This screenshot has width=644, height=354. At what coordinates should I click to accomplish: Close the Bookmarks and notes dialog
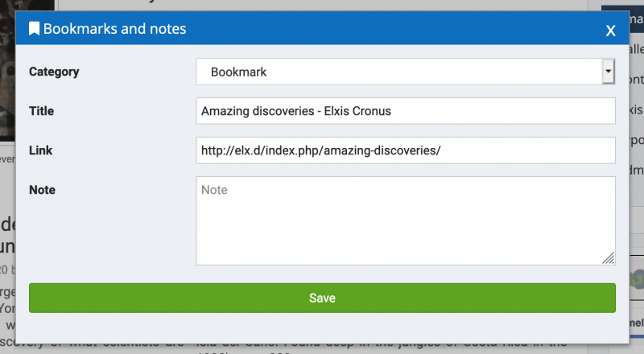click(x=610, y=30)
